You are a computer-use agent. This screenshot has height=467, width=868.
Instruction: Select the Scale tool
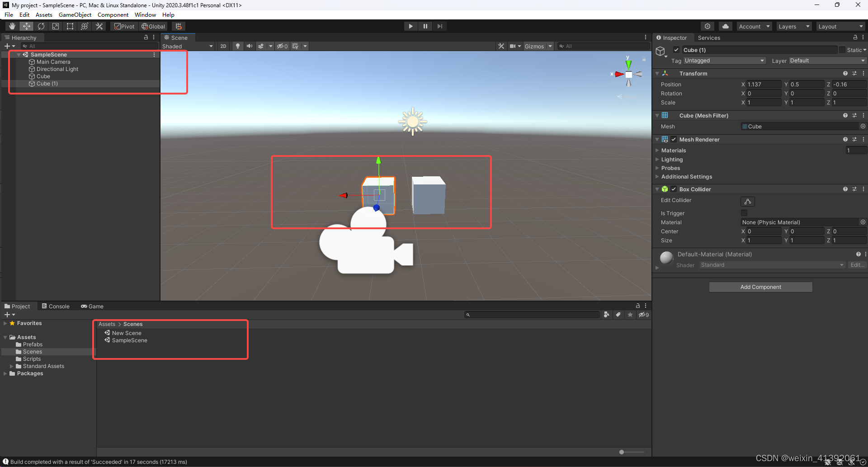click(x=56, y=26)
